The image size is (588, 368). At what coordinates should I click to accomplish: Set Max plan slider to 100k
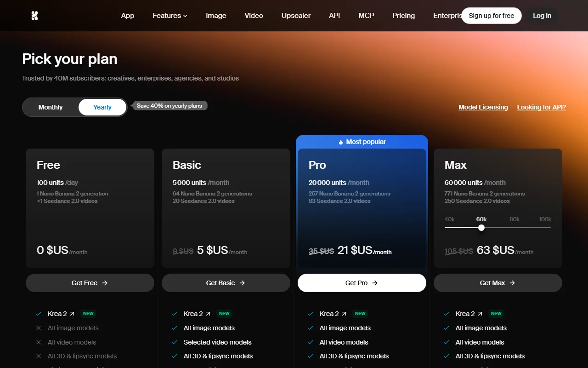[545, 219]
